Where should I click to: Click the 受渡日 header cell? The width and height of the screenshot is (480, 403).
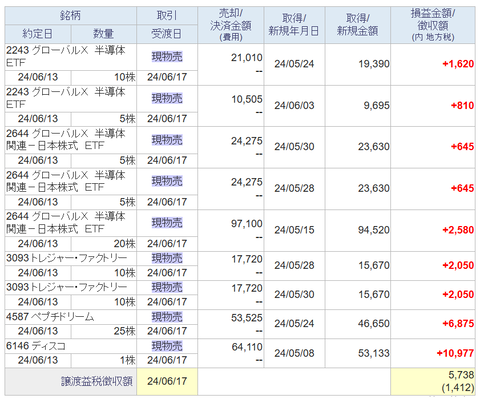(x=167, y=34)
